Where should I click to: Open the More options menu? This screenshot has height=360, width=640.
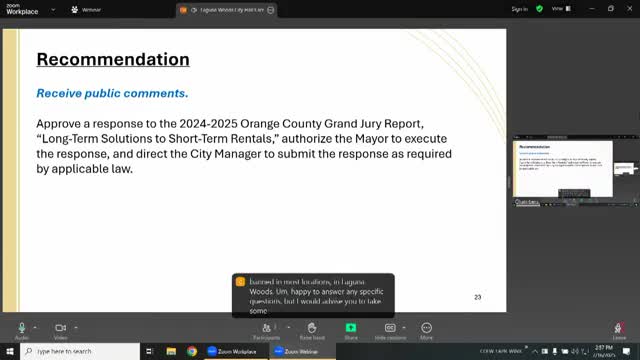426,331
